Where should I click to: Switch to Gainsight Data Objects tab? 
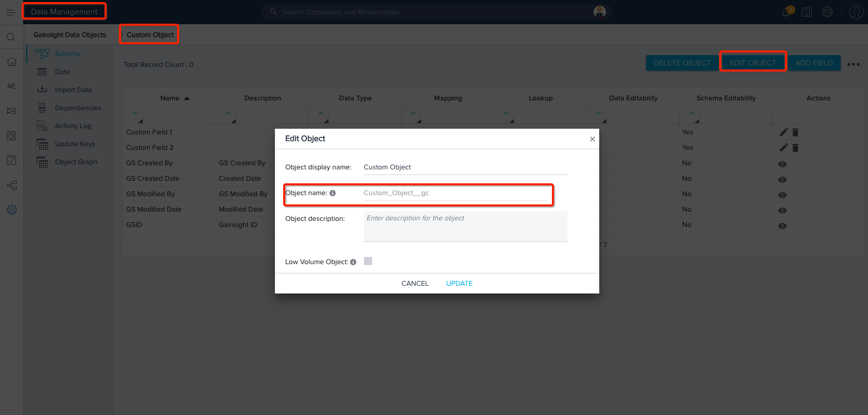[70, 34]
